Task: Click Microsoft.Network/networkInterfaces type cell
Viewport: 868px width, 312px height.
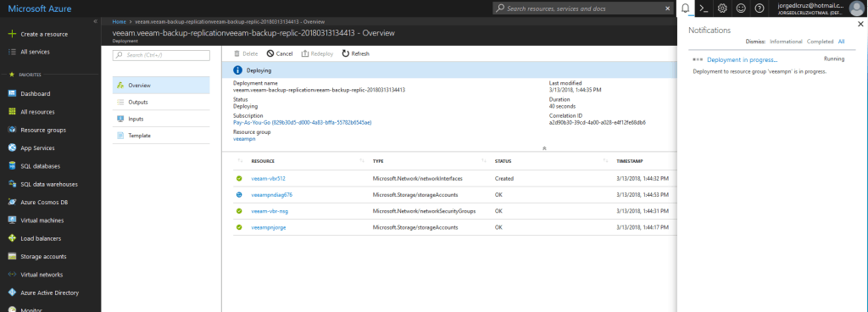Action: pyautogui.click(x=417, y=179)
